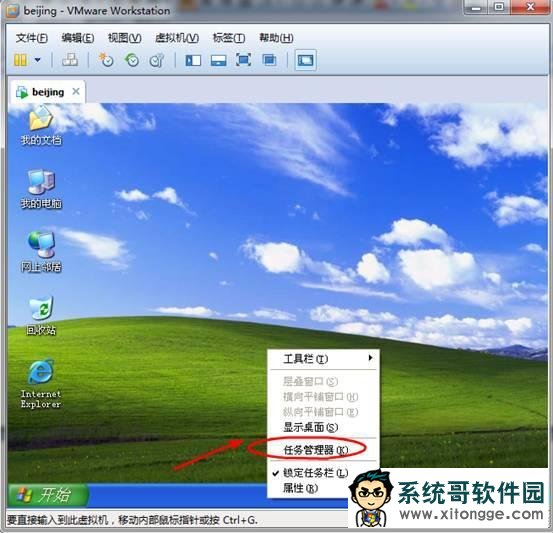This screenshot has width=553, height=533.
Task: Open the power options dropdown arrow
Action: pyautogui.click(x=37, y=60)
